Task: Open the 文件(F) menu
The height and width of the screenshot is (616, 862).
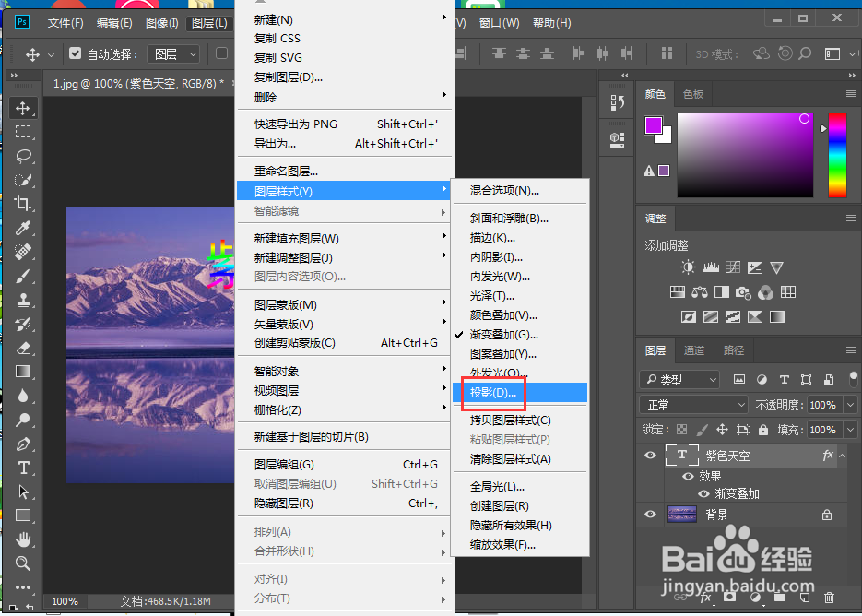Action: [x=65, y=22]
